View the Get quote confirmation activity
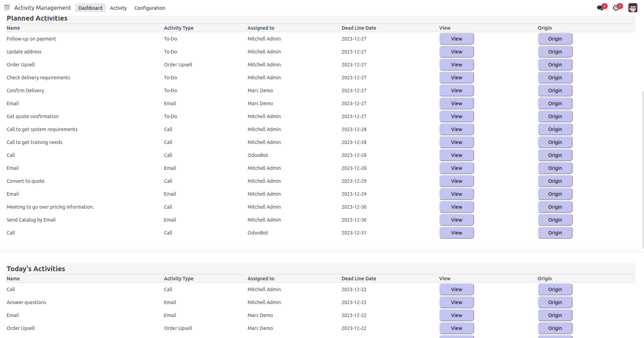Viewport: 644px width, 338px height. coord(456,116)
